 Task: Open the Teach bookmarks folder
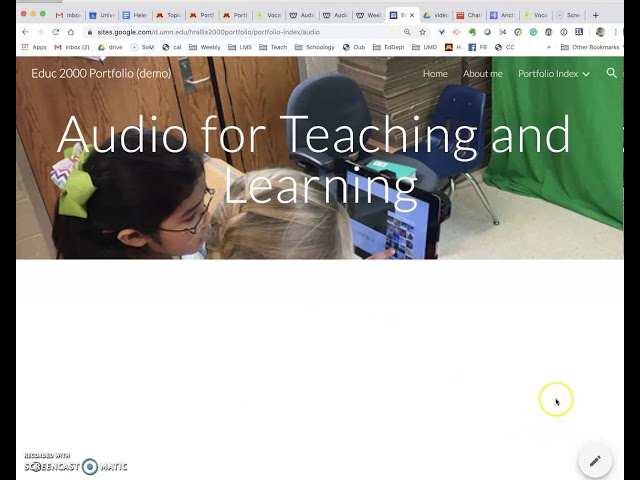pos(273,47)
